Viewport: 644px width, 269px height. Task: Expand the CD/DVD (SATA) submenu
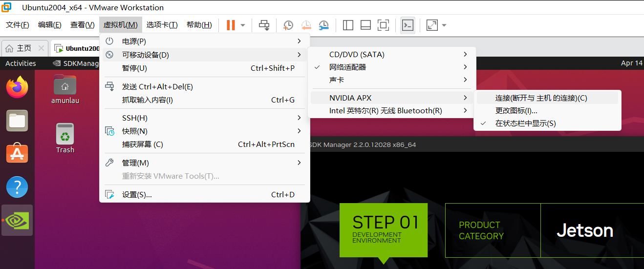pyautogui.click(x=392, y=54)
